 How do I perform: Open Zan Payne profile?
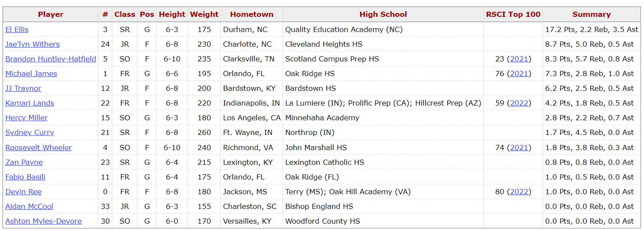[24, 162]
